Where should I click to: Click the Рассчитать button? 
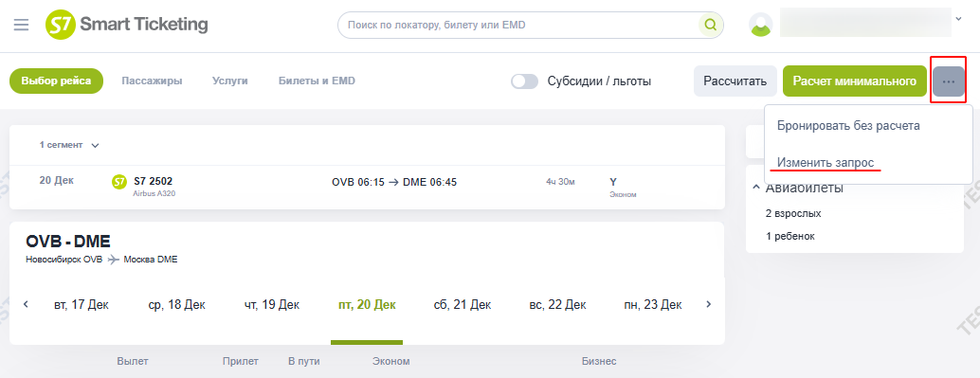coord(735,81)
